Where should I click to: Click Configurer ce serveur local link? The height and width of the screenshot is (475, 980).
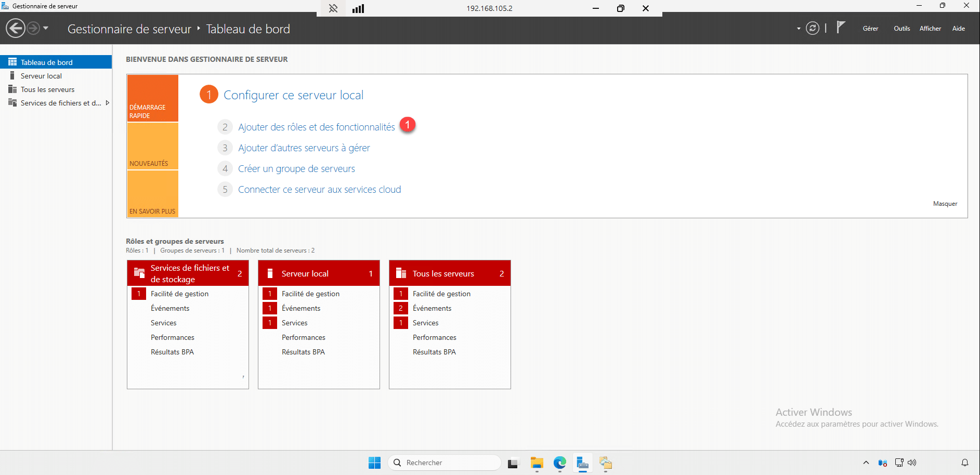click(293, 95)
